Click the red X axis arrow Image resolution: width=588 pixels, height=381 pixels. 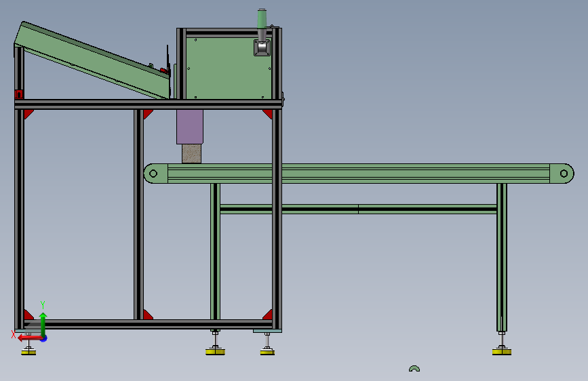[x=30, y=338]
